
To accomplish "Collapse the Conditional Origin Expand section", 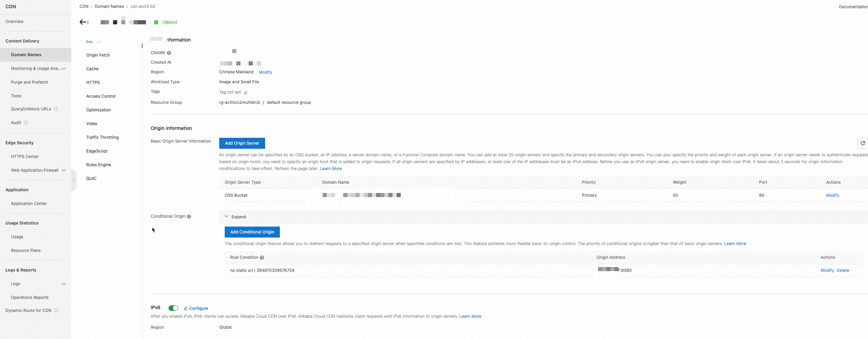I will tap(235, 217).
